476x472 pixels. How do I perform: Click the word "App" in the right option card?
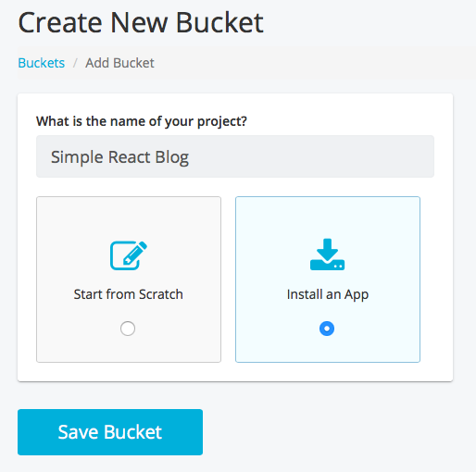357,295
